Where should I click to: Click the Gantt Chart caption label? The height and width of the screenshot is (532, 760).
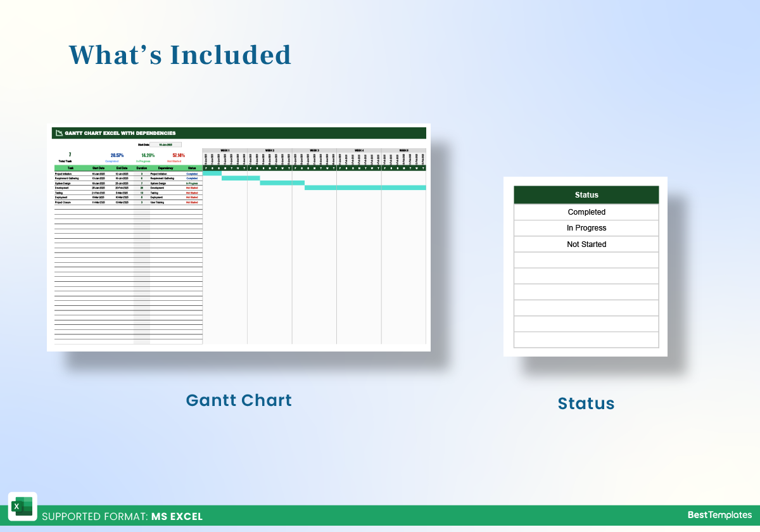239,400
